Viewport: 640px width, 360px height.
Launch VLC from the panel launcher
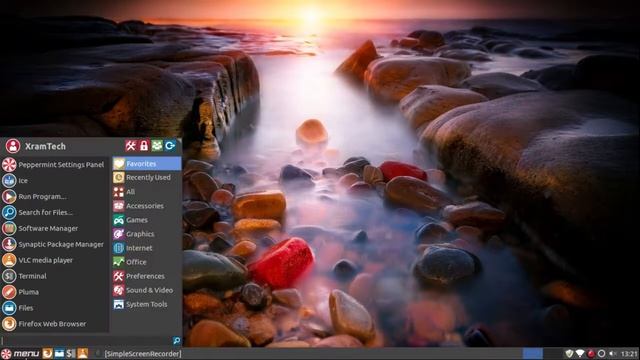82,353
